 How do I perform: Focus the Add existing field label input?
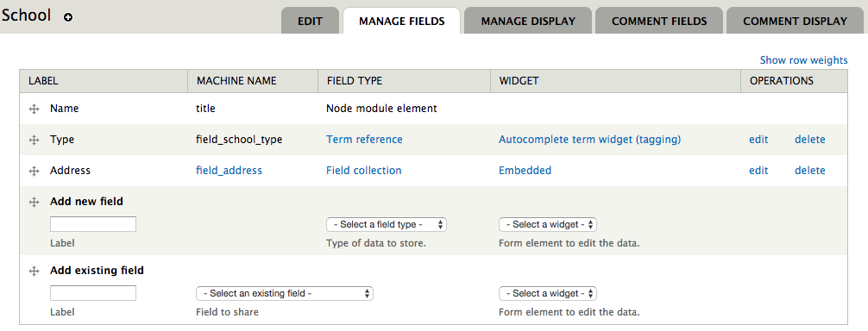pos(93,293)
